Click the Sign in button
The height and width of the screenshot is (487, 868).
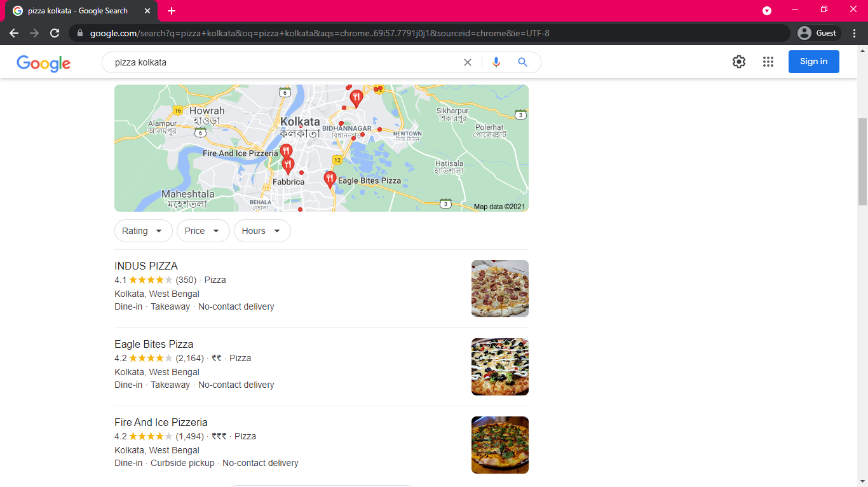813,62
